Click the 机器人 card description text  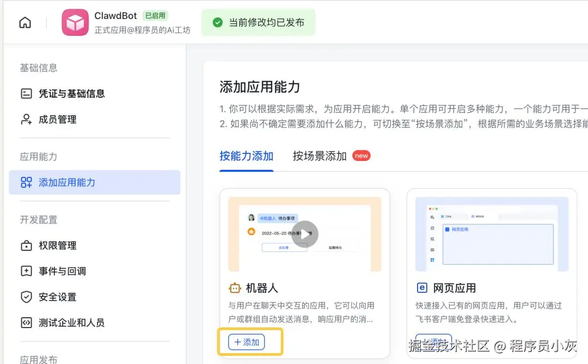[301, 312]
